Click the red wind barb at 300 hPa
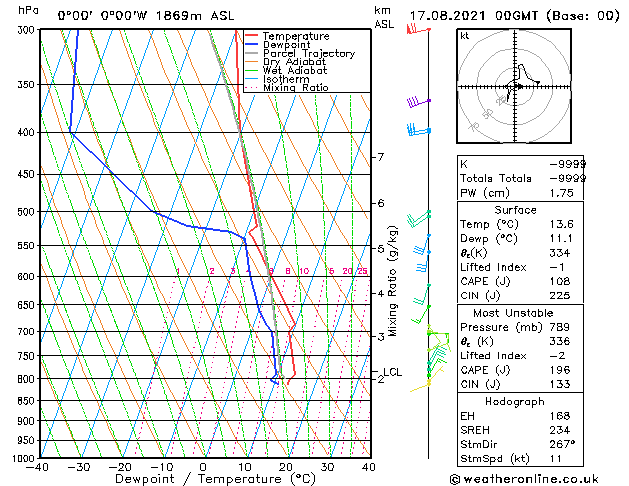 pyautogui.click(x=418, y=30)
